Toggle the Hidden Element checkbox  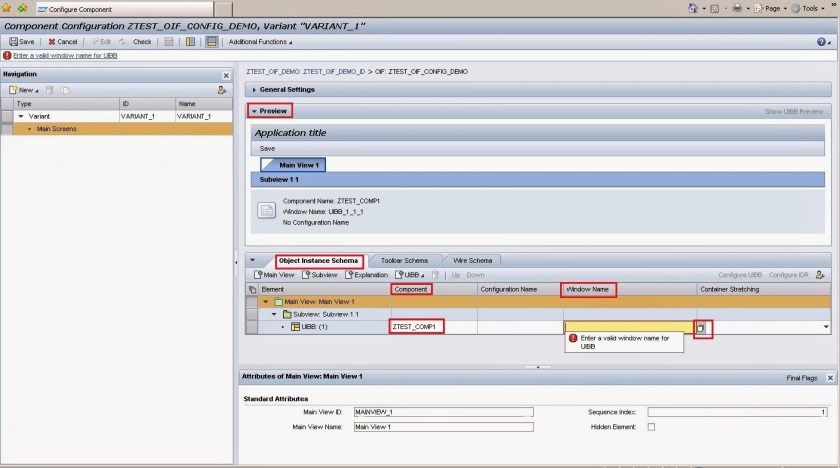(x=652, y=427)
